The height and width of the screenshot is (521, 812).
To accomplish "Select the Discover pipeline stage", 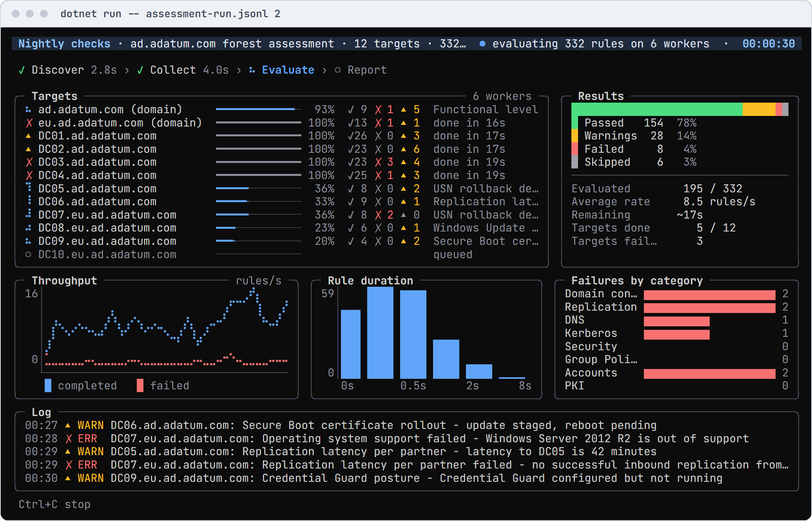I will click(x=68, y=70).
